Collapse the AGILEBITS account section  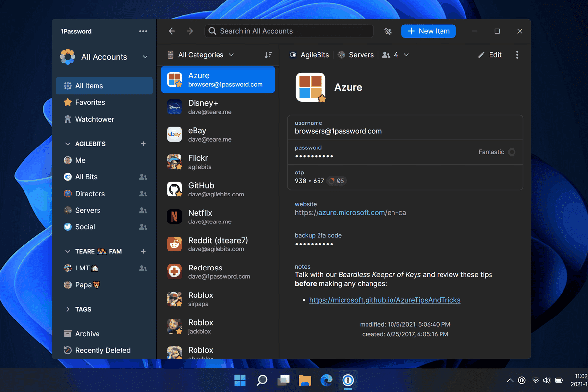pyautogui.click(x=68, y=144)
